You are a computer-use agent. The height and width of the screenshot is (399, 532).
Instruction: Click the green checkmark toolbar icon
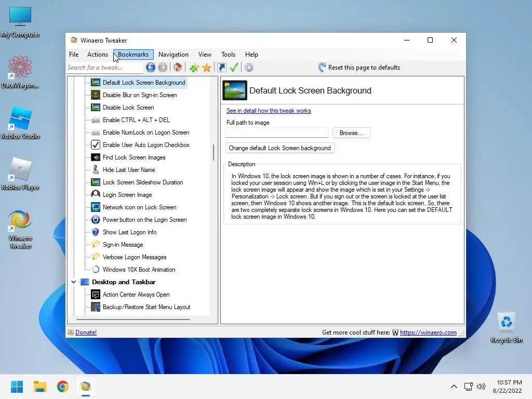(234, 68)
